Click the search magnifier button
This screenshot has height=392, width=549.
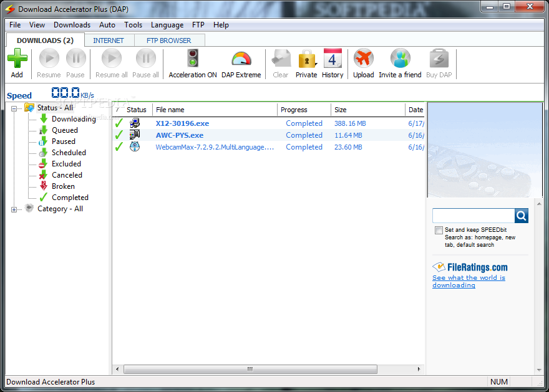[522, 215]
